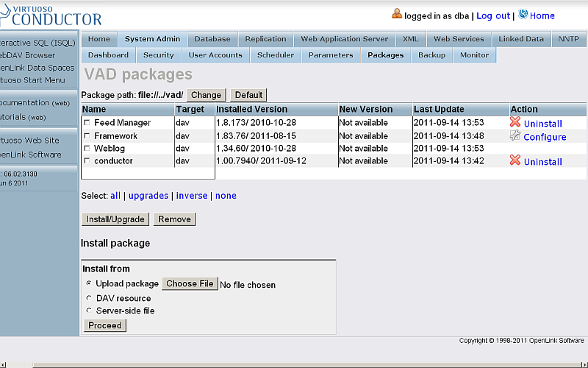588x368 pixels.
Task: Check the Weblog package checkbox
Action: click(87, 149)
